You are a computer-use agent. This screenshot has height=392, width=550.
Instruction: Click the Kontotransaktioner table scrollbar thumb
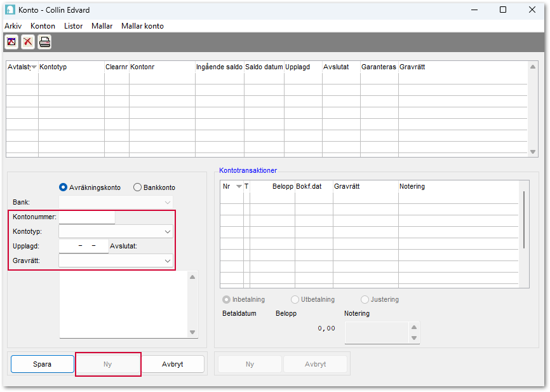(x=524, y=220)
